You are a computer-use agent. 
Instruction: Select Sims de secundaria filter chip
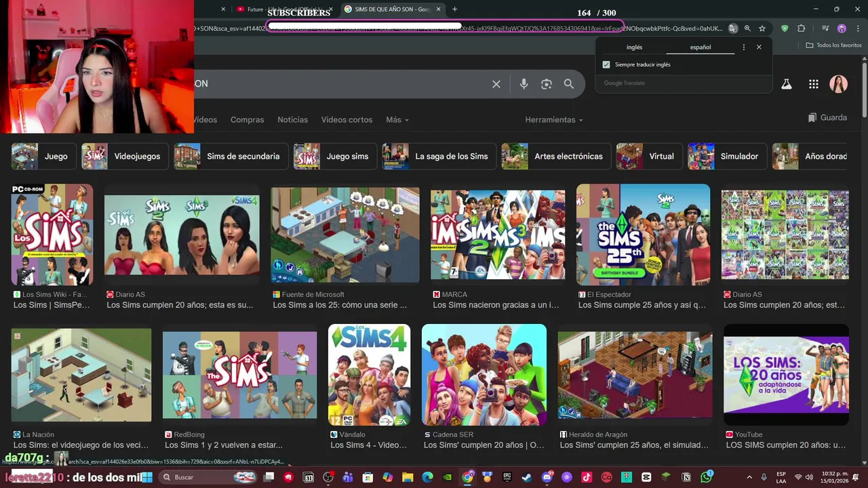pos(231,156)
